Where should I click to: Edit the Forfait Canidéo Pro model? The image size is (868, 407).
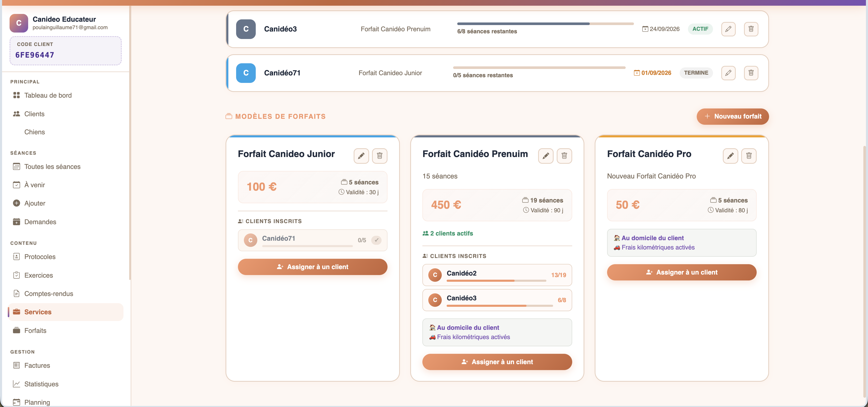tap(730, 156)
